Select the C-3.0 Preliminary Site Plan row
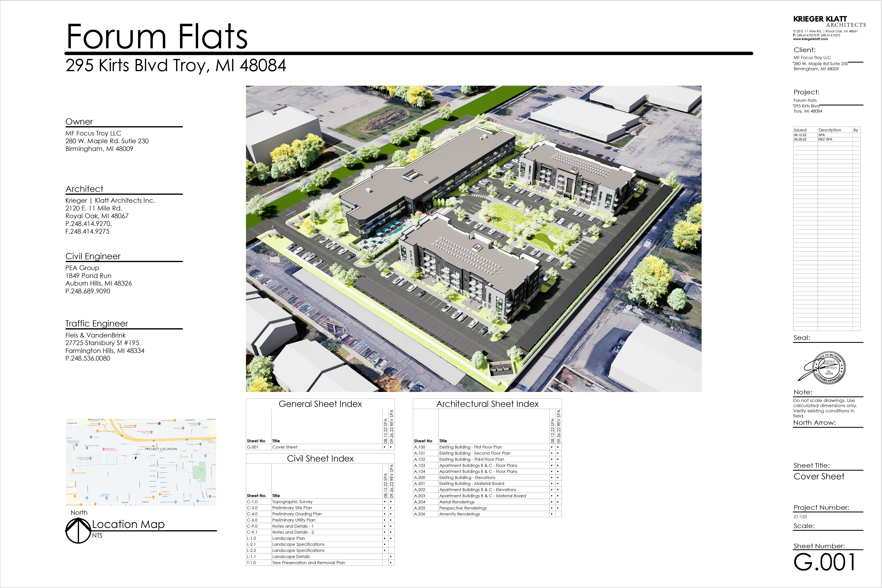This screenshot has width=882, height=588. click(320, 508)
